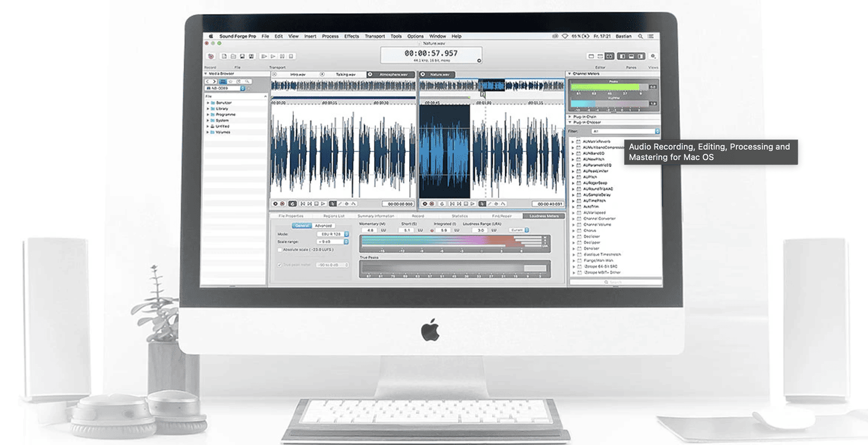Open a file using the Open folder icon
Viewport: 868px width, 445px height.
[x=234, y=55]
